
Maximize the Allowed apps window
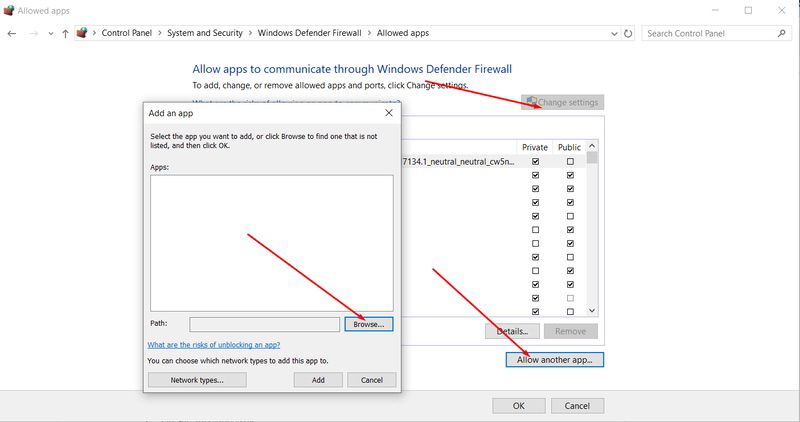(748, 10)
